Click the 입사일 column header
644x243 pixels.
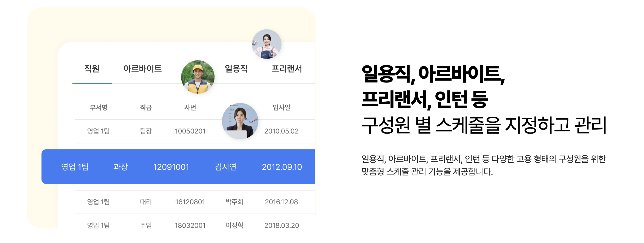[281, 108]
